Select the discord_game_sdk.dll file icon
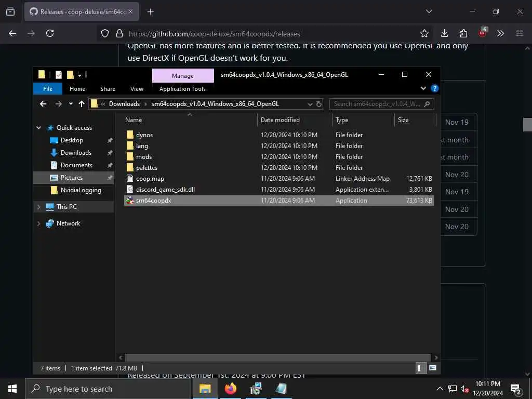The image size is (532, 399). pyautogui.click(x=129, y=189)
